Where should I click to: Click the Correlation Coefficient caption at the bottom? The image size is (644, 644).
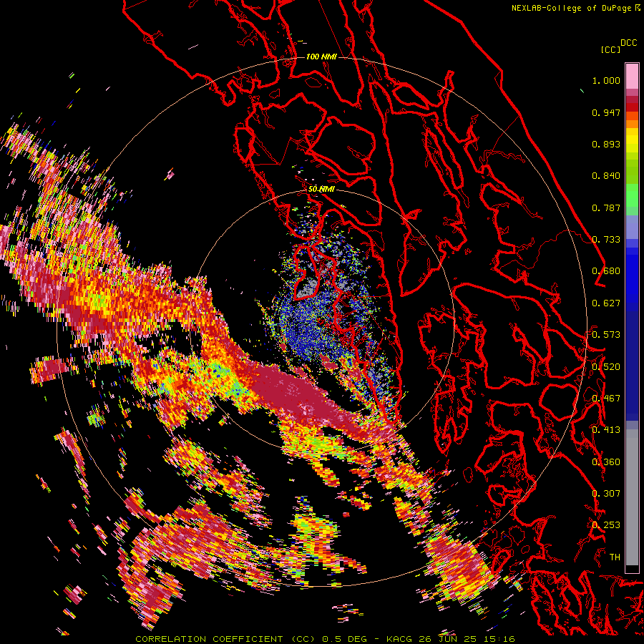[x=325, y=639]
